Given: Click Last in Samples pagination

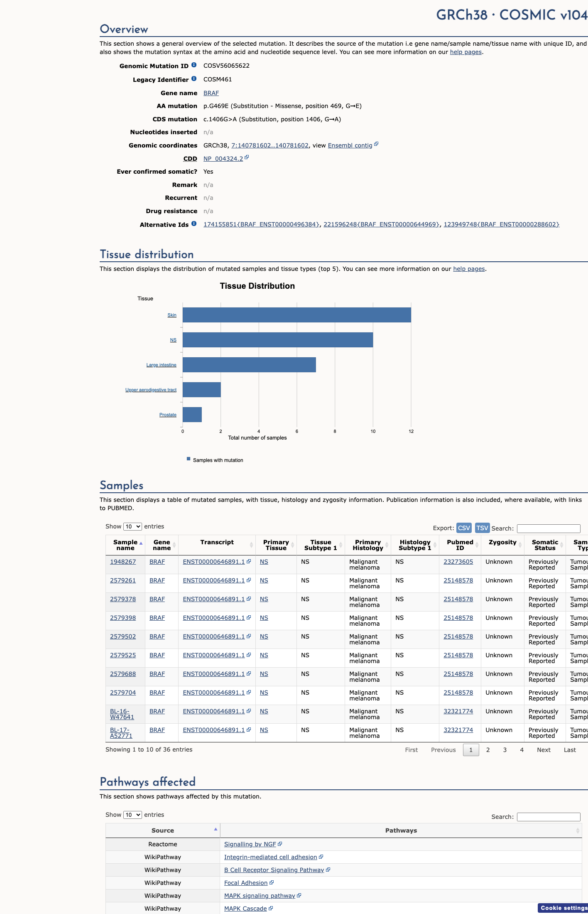Looking at the screenshot, I should point(570,750).
